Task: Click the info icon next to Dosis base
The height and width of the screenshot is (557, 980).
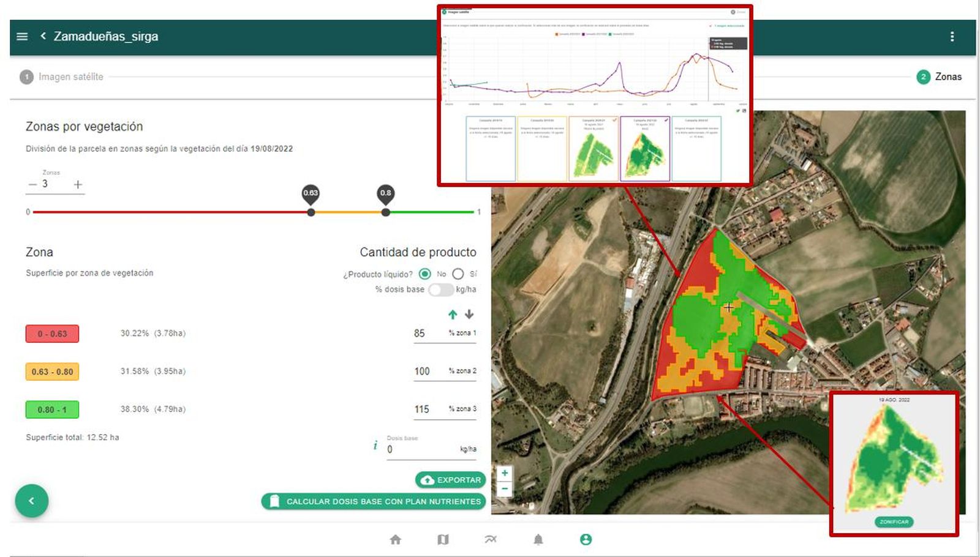Action: pos(374,445)
